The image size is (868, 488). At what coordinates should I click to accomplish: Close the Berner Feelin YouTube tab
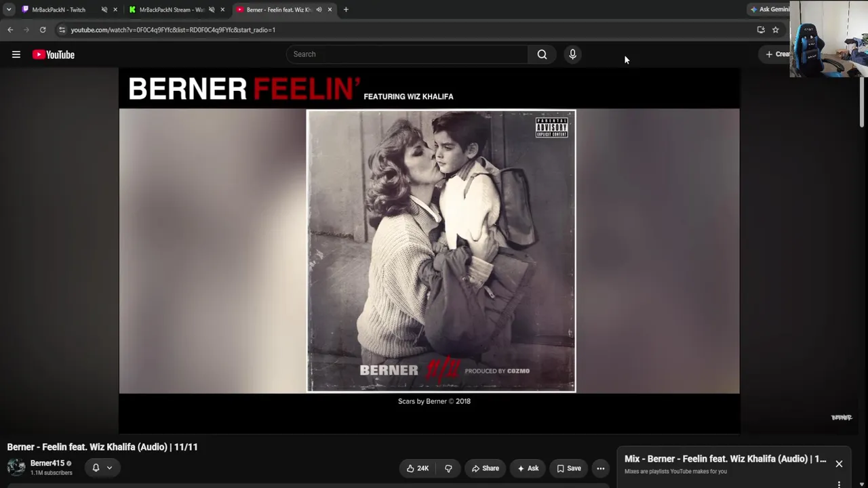(330, 9)
